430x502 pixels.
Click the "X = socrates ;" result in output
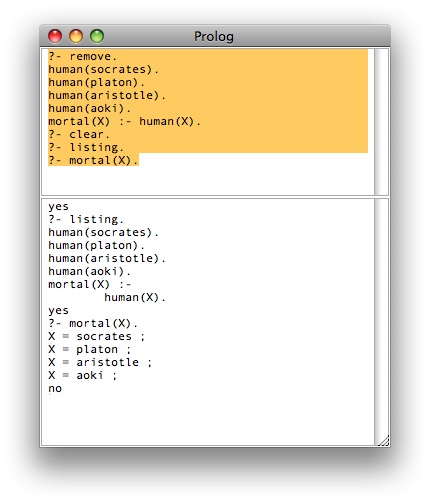(x=97, y=336)
